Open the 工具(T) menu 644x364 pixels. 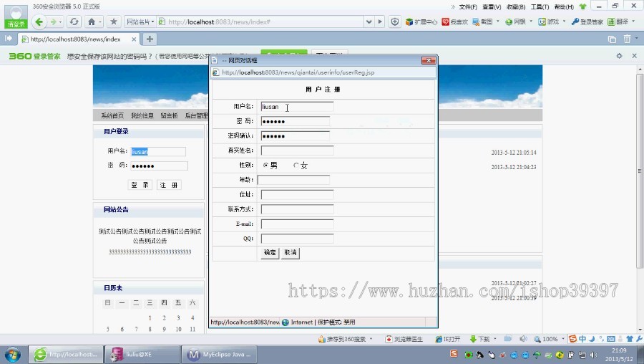540,6
